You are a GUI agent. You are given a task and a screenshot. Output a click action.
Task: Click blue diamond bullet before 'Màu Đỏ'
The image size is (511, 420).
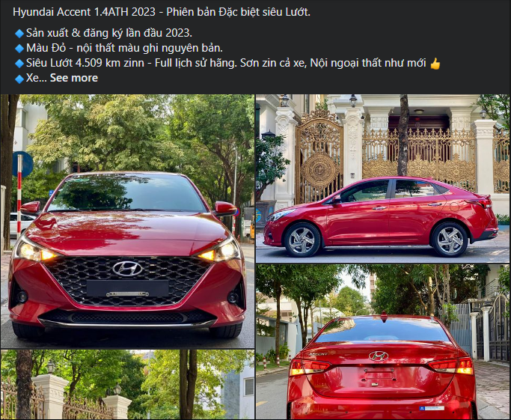pos(19,48)
